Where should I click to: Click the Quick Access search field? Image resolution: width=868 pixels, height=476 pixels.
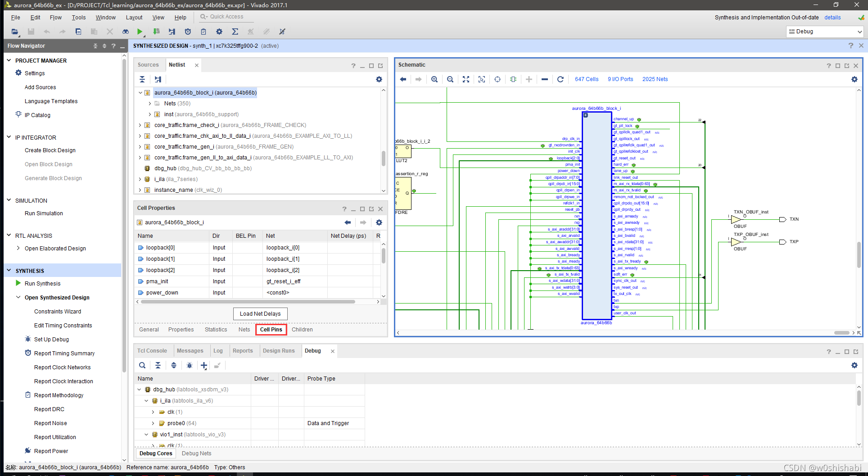[x=226, y=17]
